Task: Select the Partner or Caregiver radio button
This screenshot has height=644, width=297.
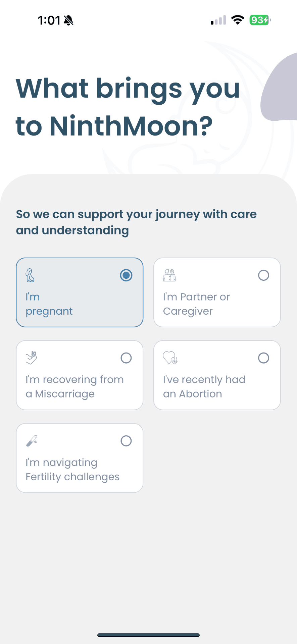Action: (x=263, y=275)
